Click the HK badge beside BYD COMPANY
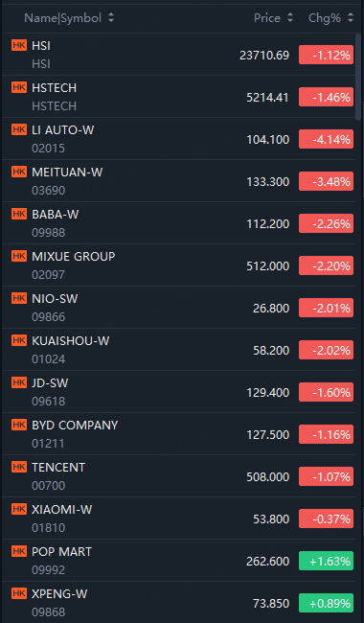Image resolution: width=364 pixels, height=623 pixels. (x=19, y=425)
